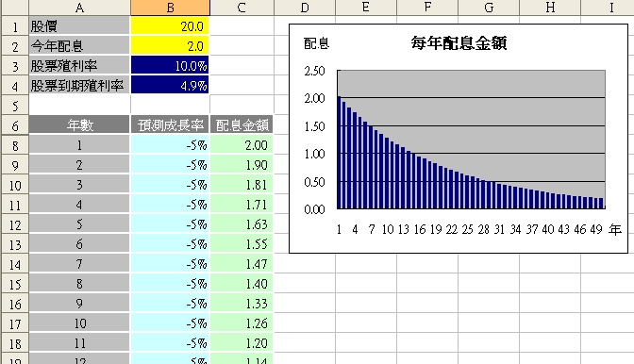Click the dividend amount 1.20

(x=242, y=343)
